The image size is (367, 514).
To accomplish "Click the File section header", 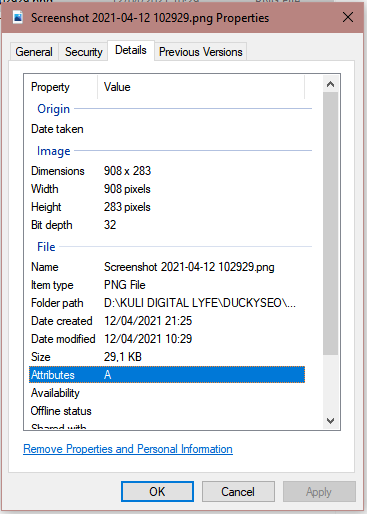I will pos(46,247).
